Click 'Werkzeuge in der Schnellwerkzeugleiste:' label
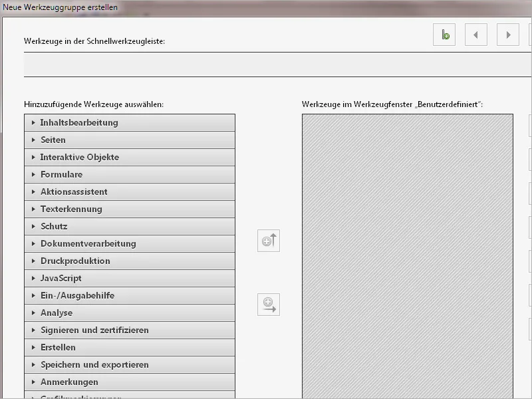The height and width of the screenshot is (399, 532). (94, 41)
